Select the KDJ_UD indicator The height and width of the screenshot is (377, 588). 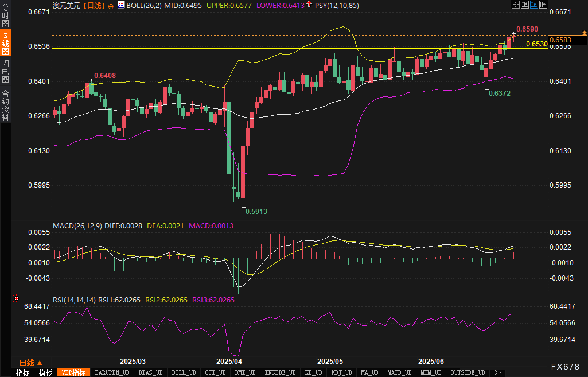(341, 372)
